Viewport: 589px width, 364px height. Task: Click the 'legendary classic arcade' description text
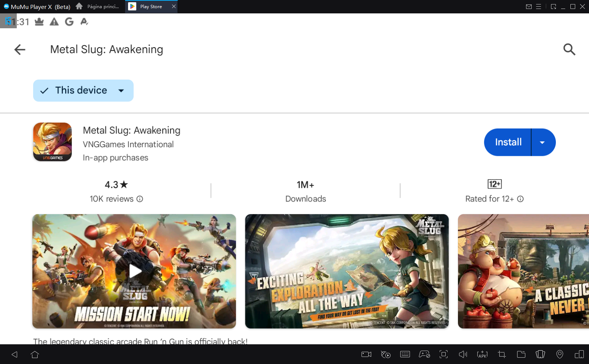[140, 341]
